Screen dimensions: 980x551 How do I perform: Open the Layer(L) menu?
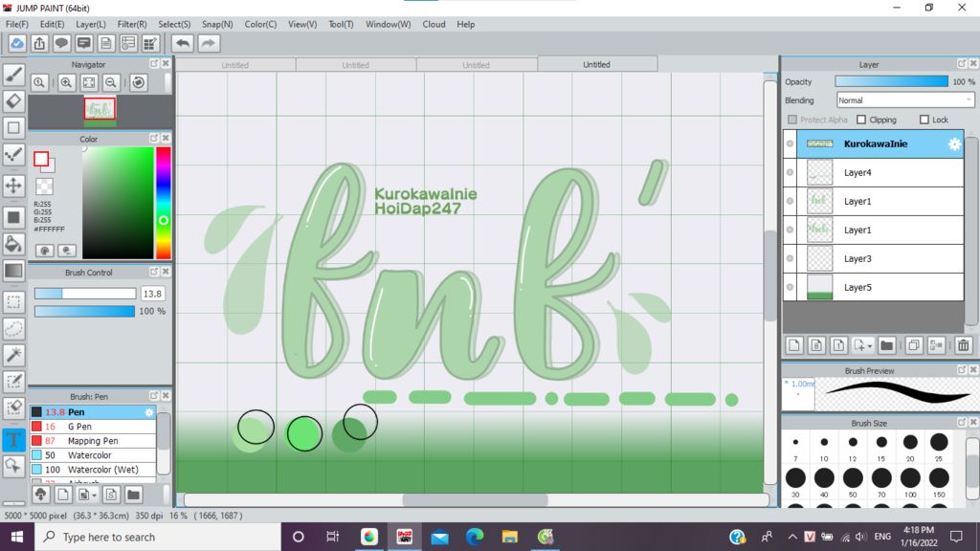(x=91, y=24)
